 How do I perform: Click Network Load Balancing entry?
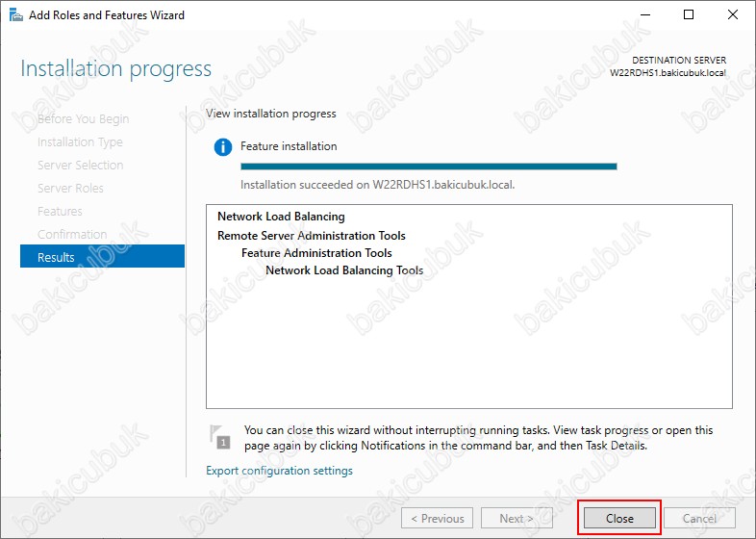tap(281, 217)
